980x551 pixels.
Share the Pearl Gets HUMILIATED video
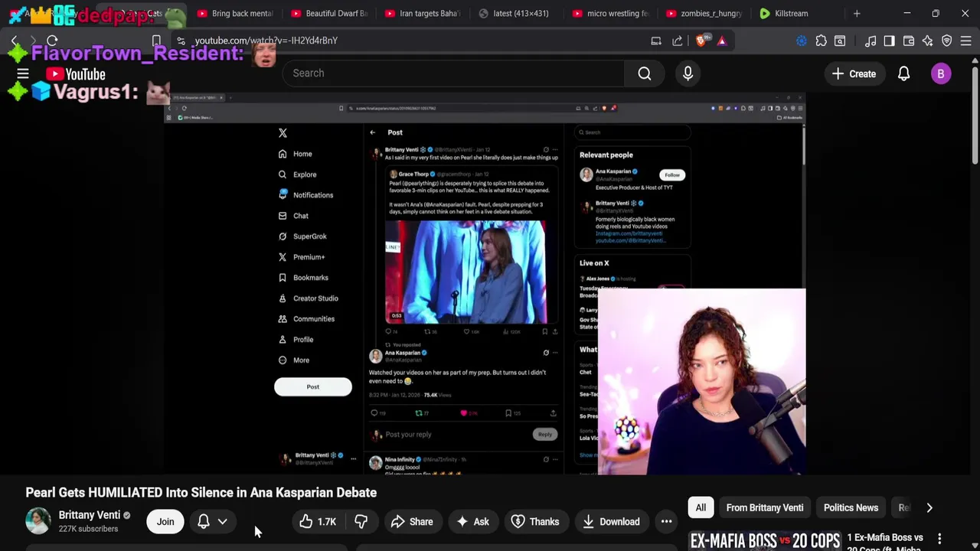(x=412, y=522)
